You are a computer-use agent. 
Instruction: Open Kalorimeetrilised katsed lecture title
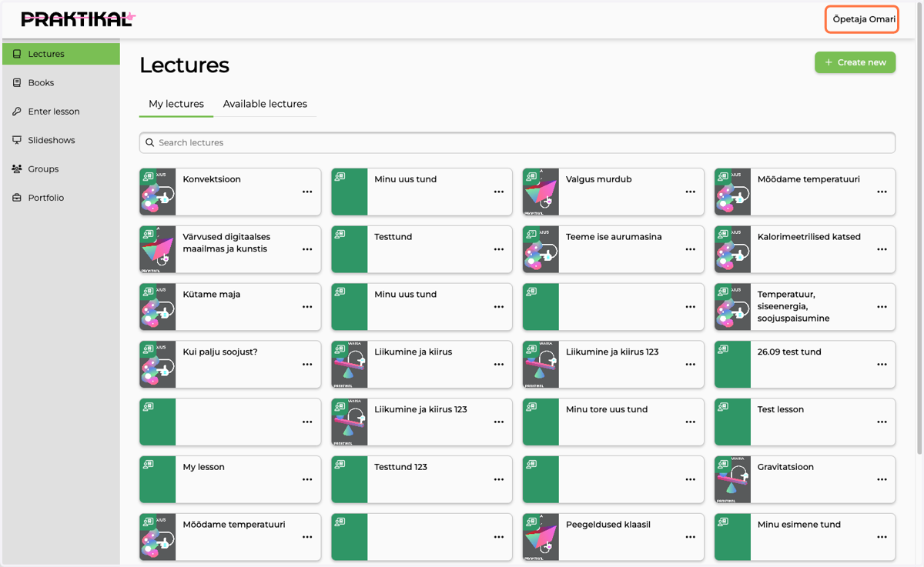[x=809, y=237]
